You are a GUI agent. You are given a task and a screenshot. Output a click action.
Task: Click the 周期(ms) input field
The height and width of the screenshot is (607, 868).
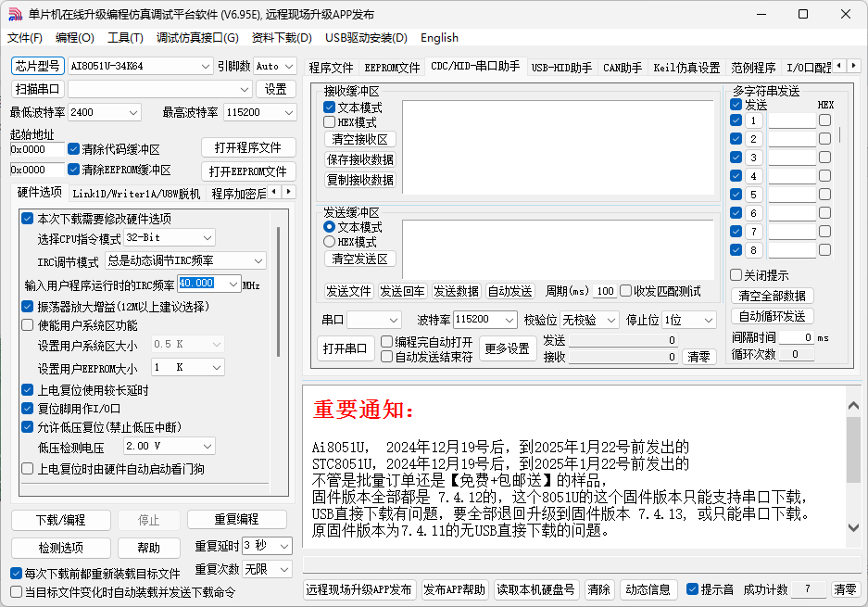(605, 291)
